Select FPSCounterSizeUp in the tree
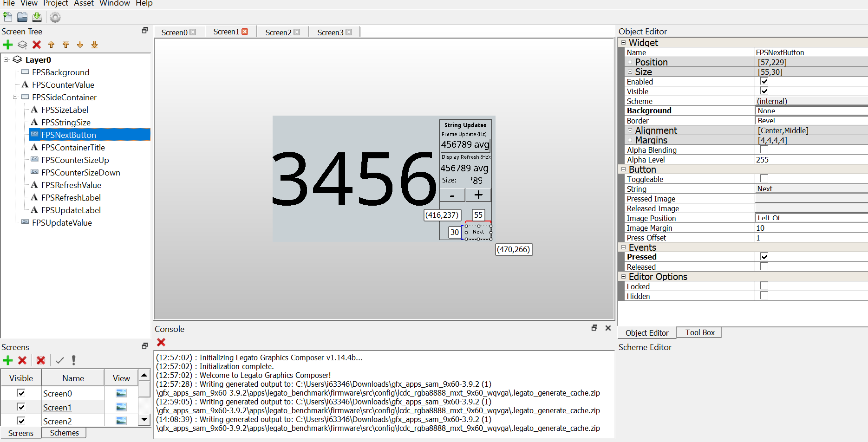This screenshot has width=868, height=442. click(x=75, y=160)
